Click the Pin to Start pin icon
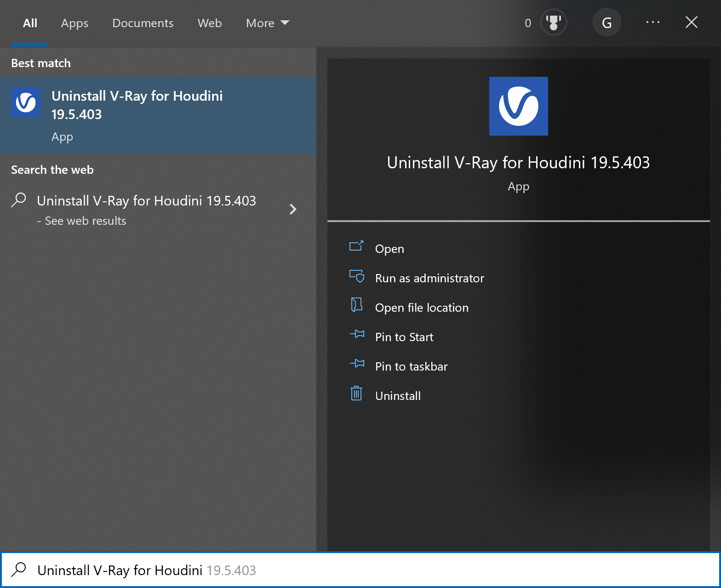 [x=357, y=334]
